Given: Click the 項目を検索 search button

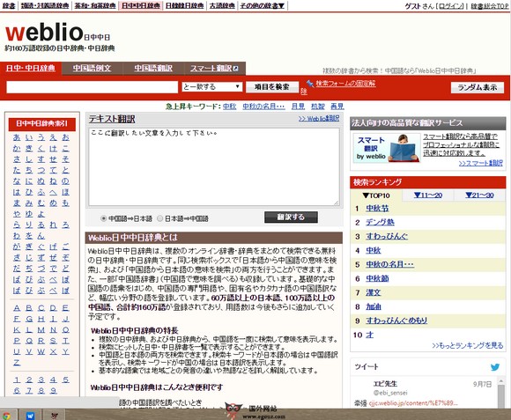Looking at the screenshot, I should pos(271,87).
